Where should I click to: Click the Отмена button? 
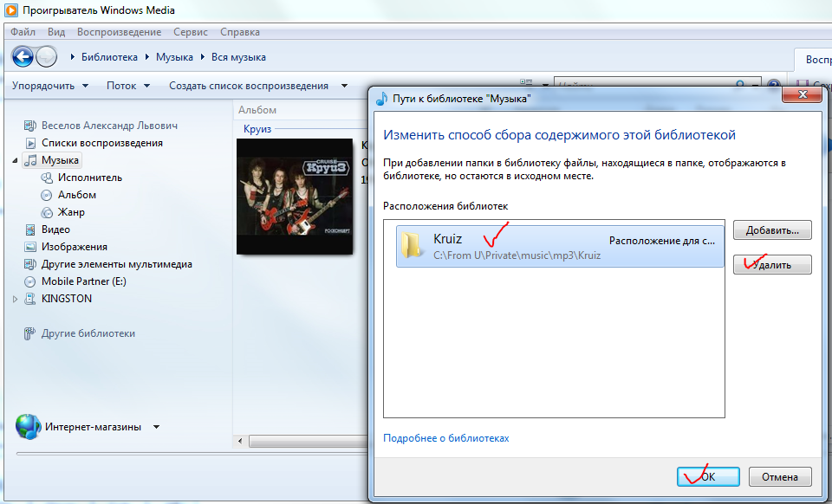click(x=780, y=477)
